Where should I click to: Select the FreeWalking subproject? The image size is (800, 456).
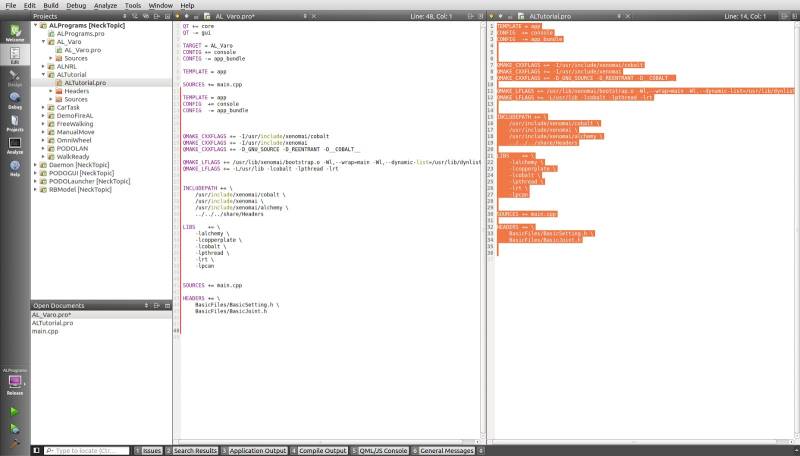[75, 124]
